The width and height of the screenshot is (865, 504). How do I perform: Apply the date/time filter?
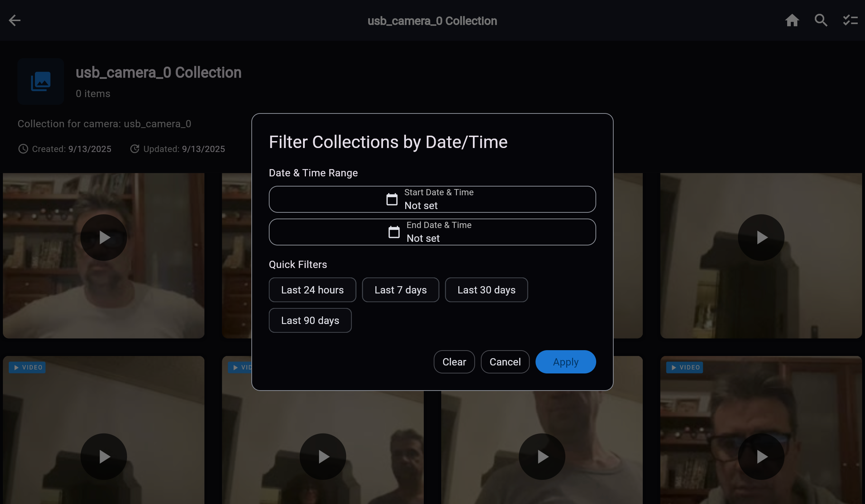click(x=565, y=361)
